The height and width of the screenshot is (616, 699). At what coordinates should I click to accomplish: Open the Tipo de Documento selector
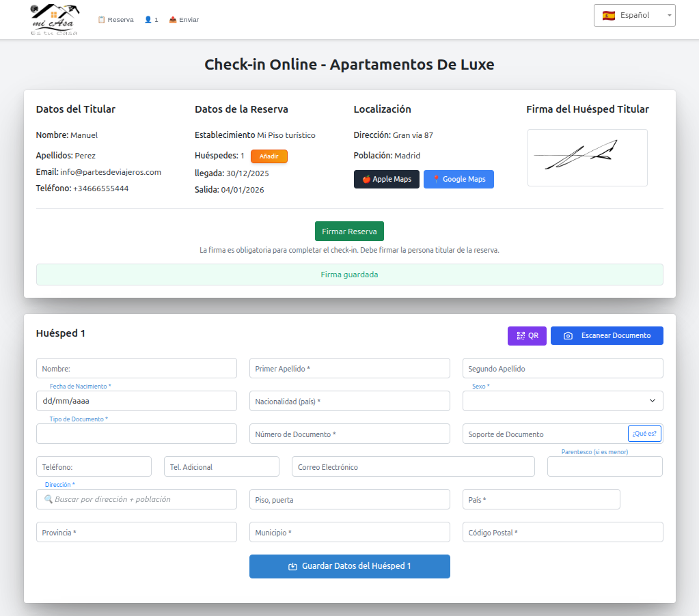(136, 434)
